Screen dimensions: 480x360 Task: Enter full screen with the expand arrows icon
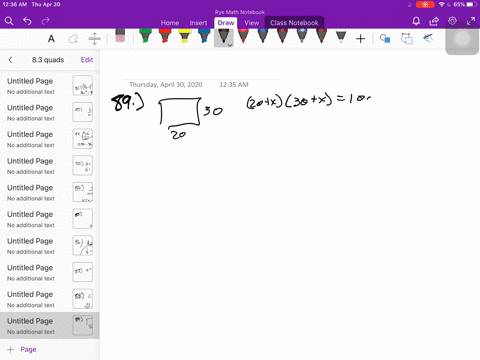471,21
